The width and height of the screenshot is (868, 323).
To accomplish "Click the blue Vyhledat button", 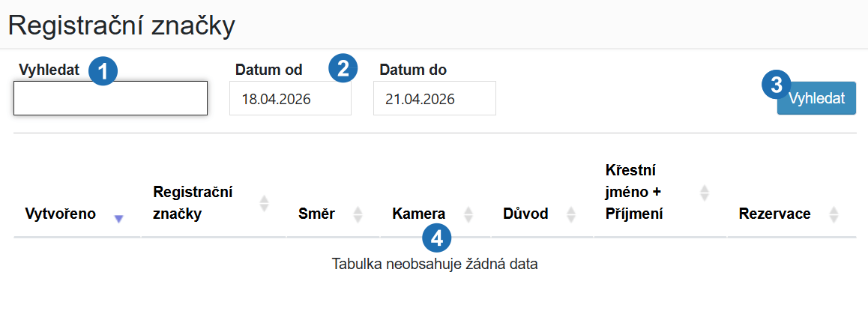I will (x=816, y=98).
